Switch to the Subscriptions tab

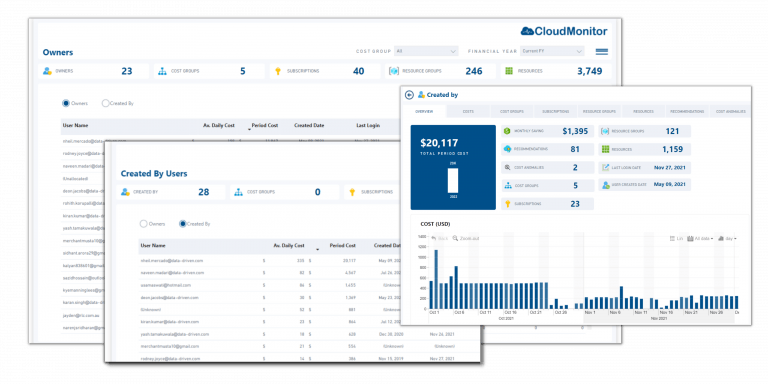[555, 112]
